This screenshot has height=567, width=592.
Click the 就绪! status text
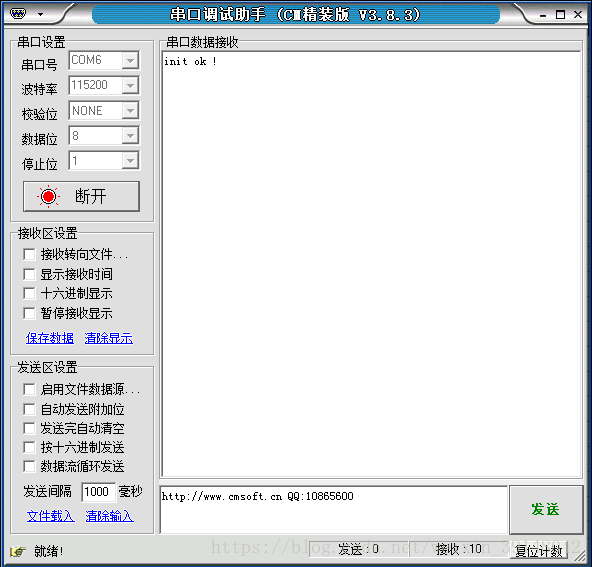pyautogui.click(x=49, y=551)
